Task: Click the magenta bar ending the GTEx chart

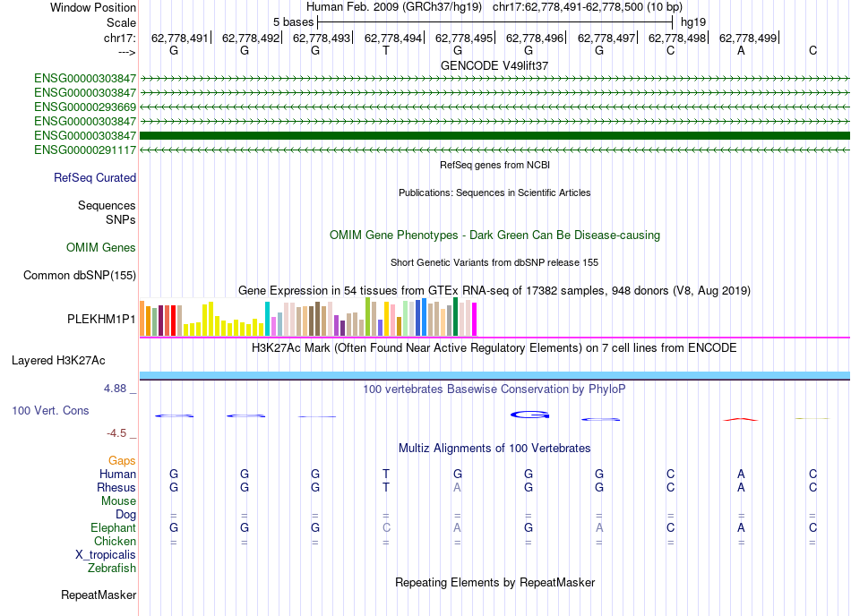Action: click(475, 320)
